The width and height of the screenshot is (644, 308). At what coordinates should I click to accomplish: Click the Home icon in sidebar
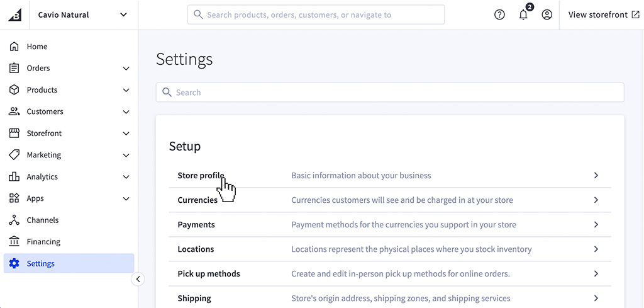pos(14,47)
